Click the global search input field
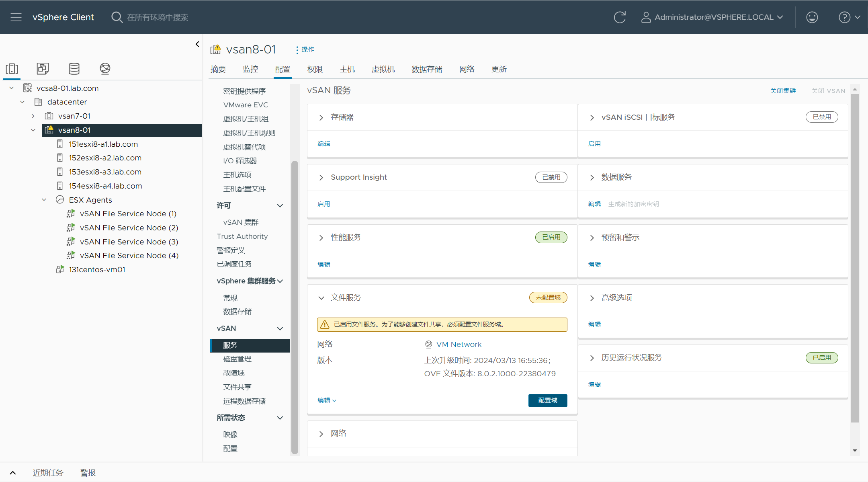 coord(158,17)
